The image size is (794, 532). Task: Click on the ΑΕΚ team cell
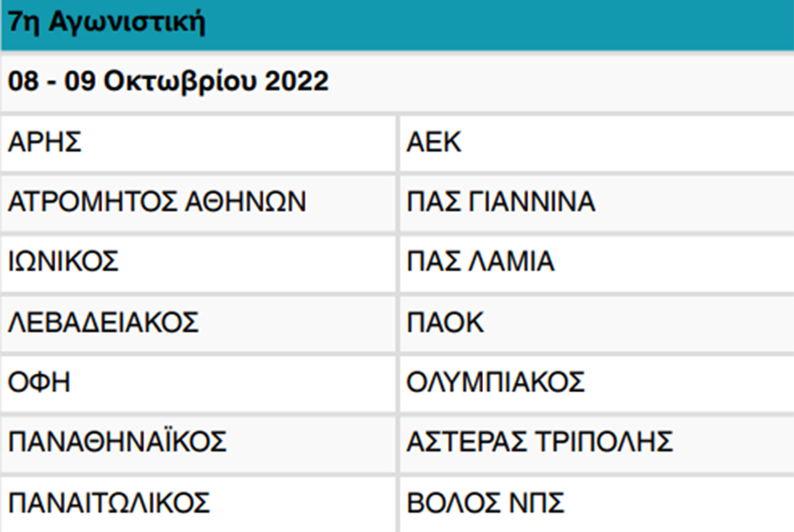(435, 143)
